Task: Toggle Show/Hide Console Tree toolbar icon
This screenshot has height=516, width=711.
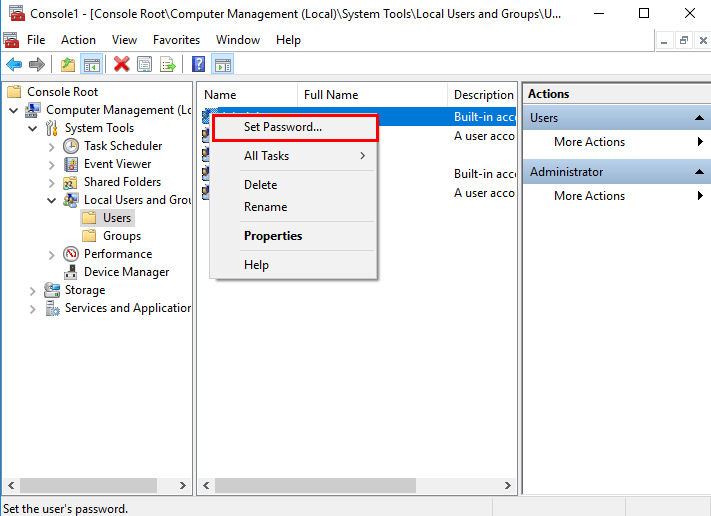Action: coord(91,64)
